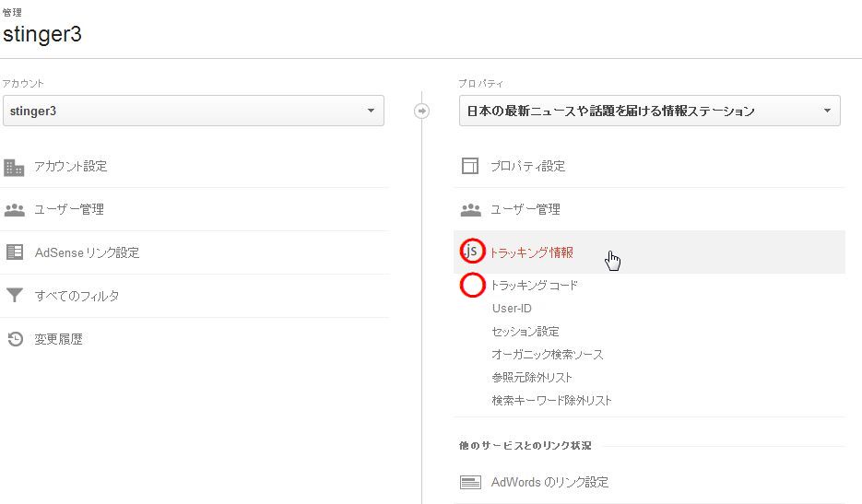The height and width of the screenshot is (504, 862).
Task: Click the AdWords のリンク設定 icon
Action: point(470,483)
